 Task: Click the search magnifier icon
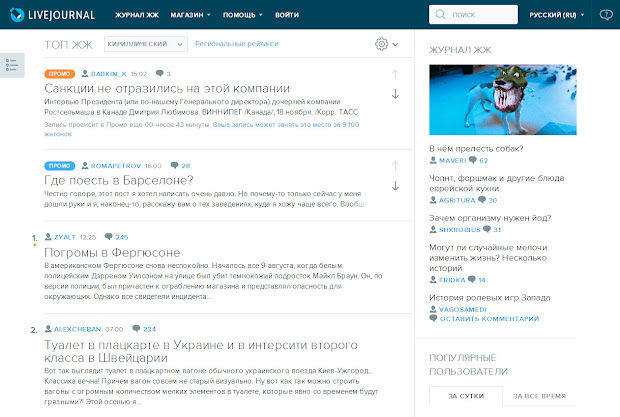(x=440, y=15)
